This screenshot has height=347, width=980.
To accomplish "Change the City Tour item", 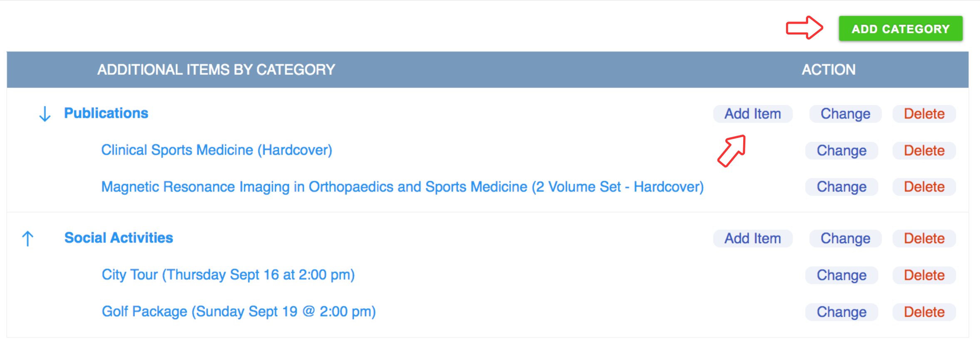I will point(841,275).
